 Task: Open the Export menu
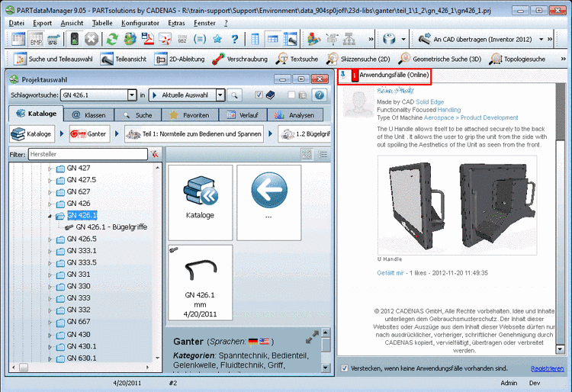(x=42, y=23)
